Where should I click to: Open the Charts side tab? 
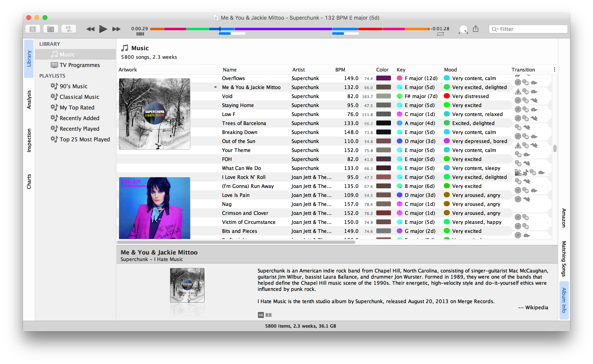29,182
